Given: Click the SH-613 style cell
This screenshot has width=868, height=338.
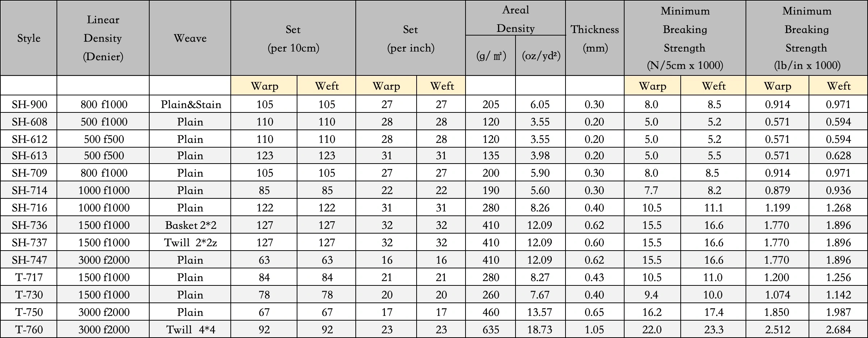Looking at the screenshot, I should [29, 155].
